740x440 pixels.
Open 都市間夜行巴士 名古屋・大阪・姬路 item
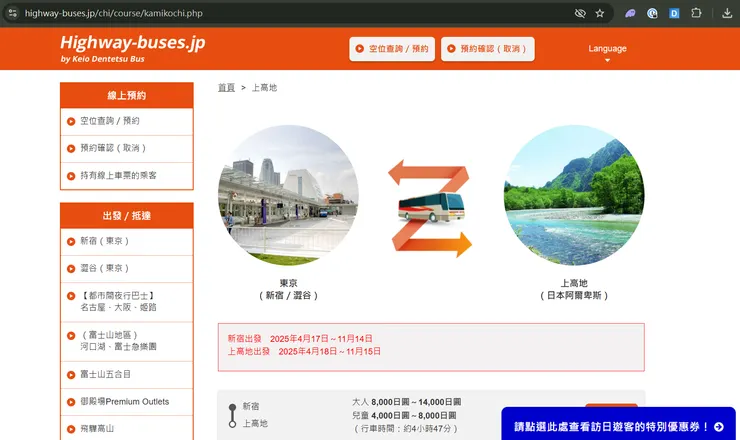(126, 302)
